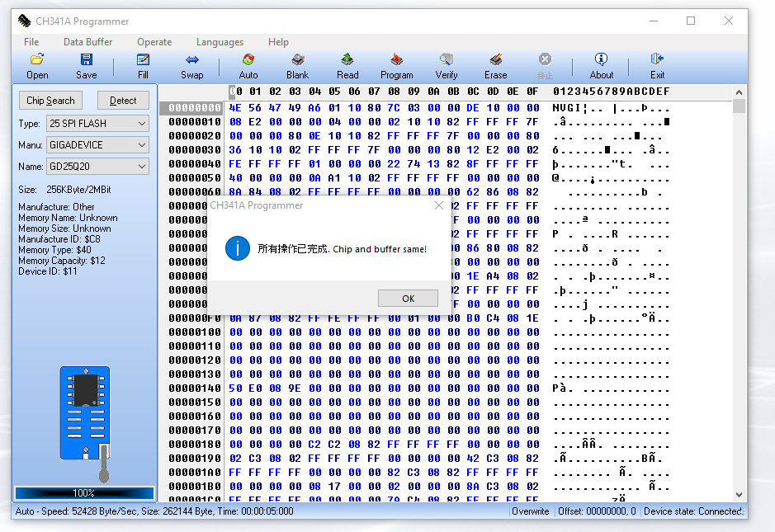Click the vertical scrollbar thumb
Image resolution: width=775 pixels, height=532 pixels.
[739, 106]
